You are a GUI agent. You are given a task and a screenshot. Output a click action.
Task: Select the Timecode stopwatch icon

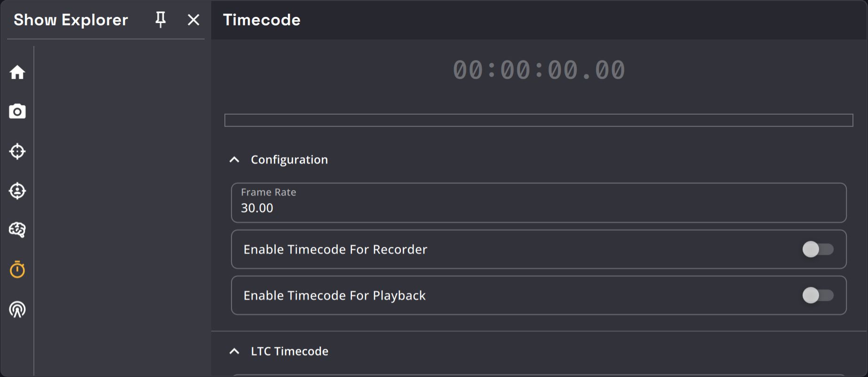(x=17, y=269)
